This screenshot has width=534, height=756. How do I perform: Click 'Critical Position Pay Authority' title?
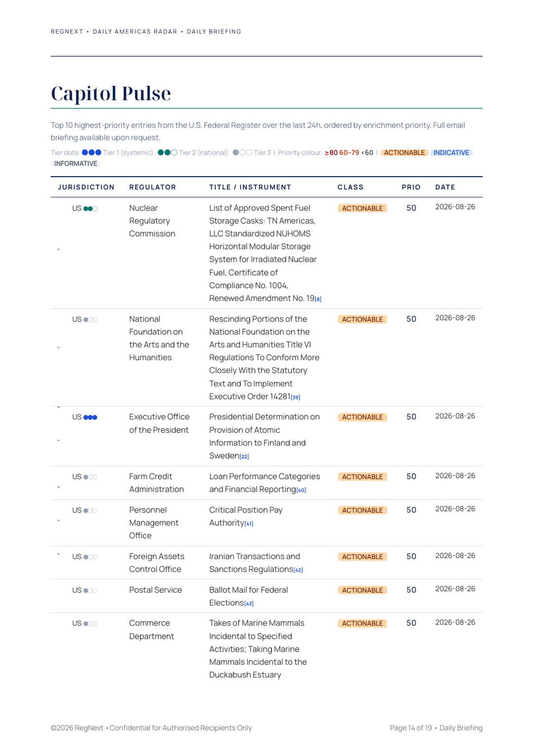tap(246, 517)
